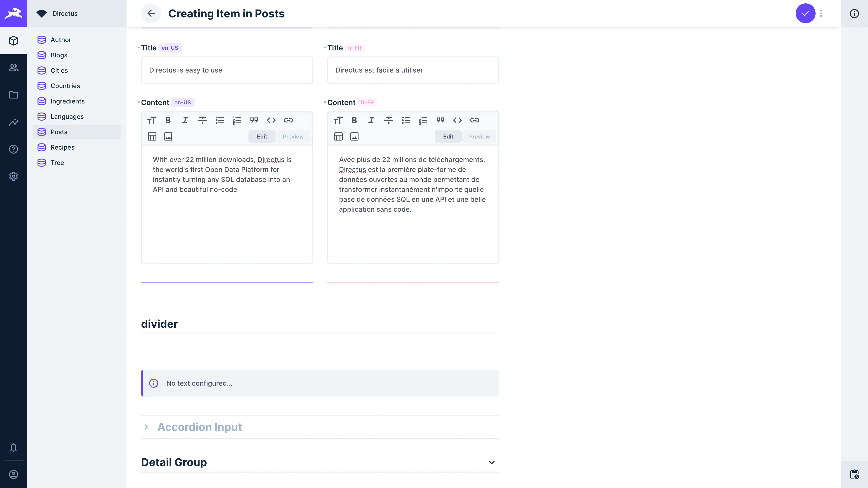Click the Link insert icon in en-US Content toolbar

coord(288,120)
